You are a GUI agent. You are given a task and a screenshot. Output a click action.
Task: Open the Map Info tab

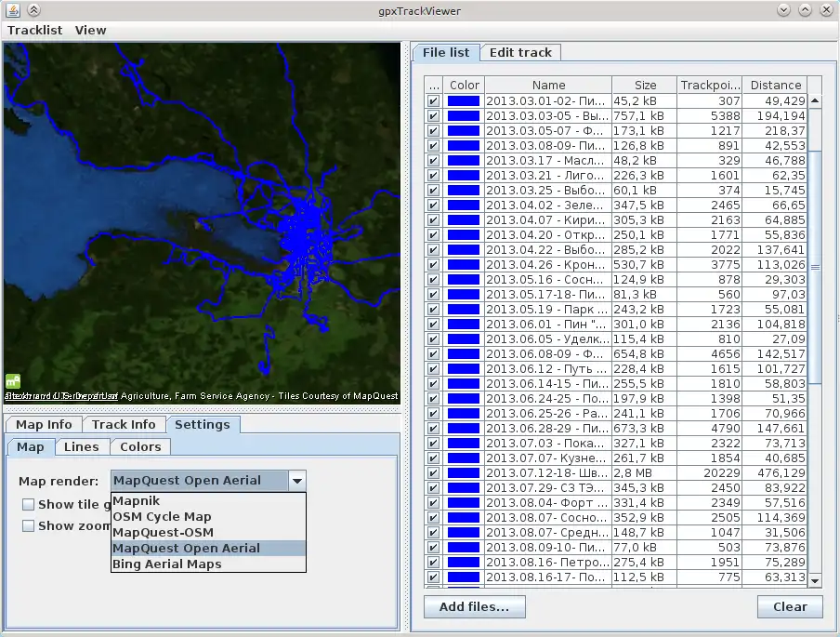[44, 424]
